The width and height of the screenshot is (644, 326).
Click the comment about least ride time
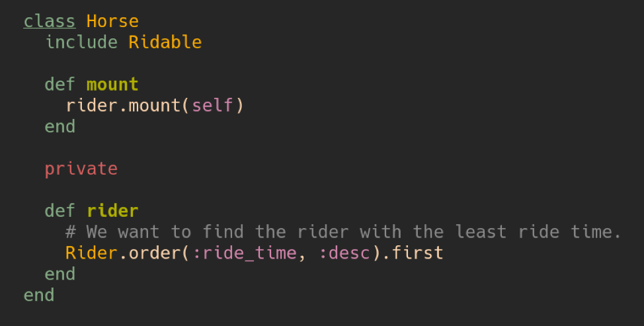pos(343,232)
